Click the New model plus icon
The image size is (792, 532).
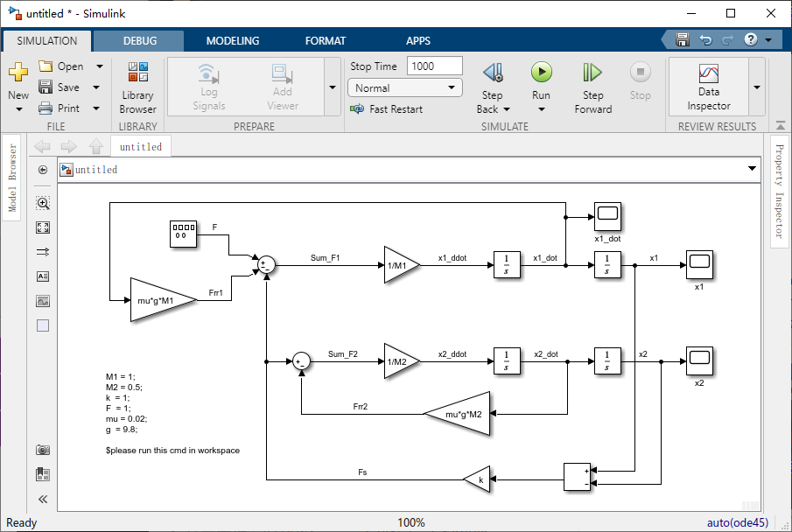(x=18, y=72)
